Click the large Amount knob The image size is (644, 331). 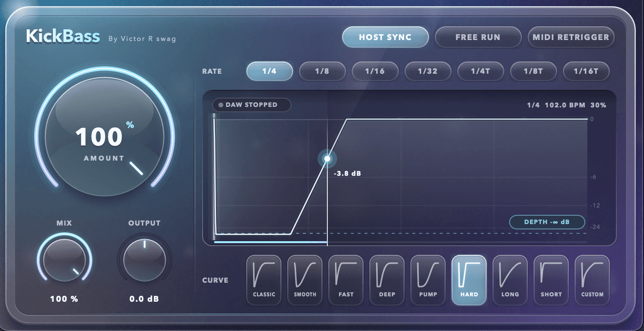tap(104, 137)
